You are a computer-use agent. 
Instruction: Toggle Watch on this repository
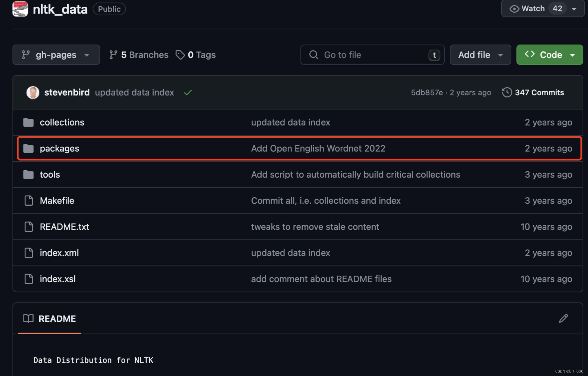coord(532,9)
